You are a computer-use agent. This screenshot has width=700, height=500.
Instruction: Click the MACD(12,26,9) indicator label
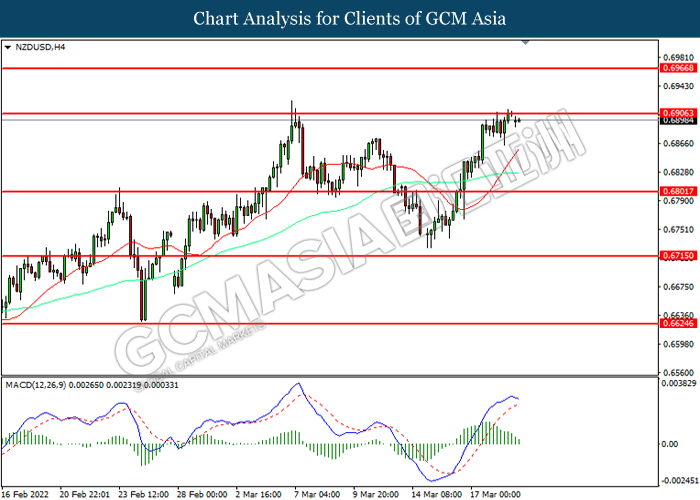(x=92, y=384)
